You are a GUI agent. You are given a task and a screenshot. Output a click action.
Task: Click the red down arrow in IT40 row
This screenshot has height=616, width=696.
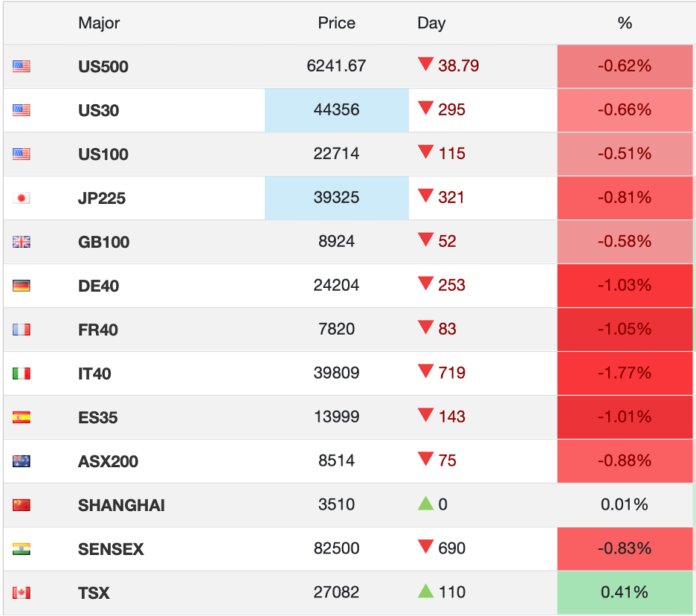(425, 371)
